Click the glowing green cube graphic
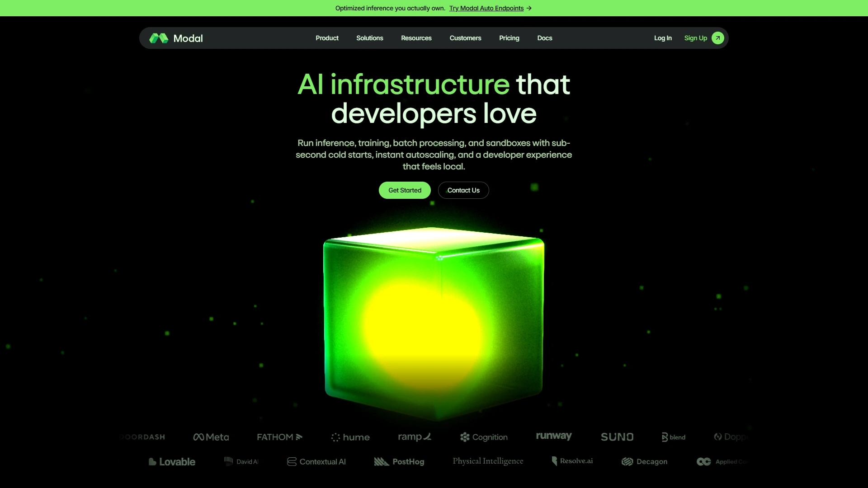Viewport: 868px width, 488px height. pos(434,324)
